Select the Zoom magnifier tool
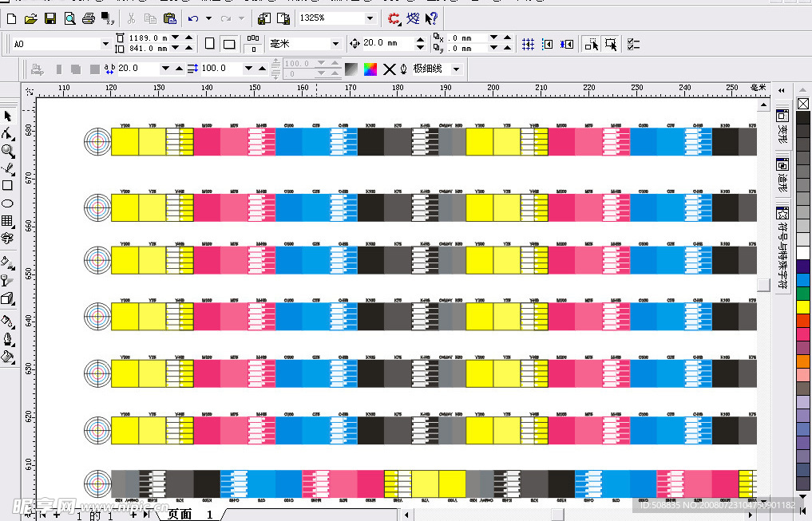Image resolution: width=812 pixels, height=521 pixels. point(8,151)
